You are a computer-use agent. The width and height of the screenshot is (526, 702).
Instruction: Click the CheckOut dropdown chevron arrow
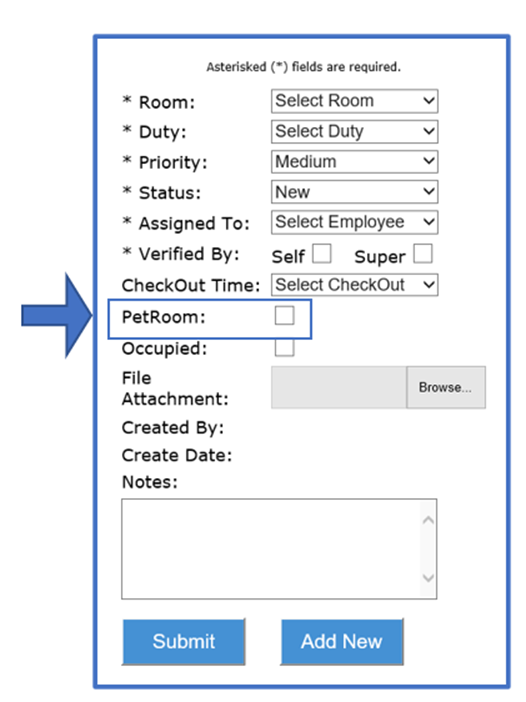coord(429,285)
